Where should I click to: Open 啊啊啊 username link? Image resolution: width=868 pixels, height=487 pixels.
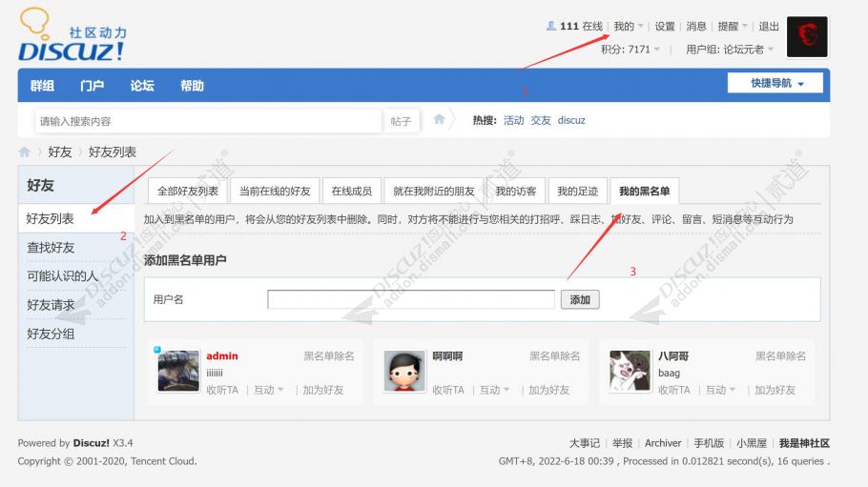point(447,355)
